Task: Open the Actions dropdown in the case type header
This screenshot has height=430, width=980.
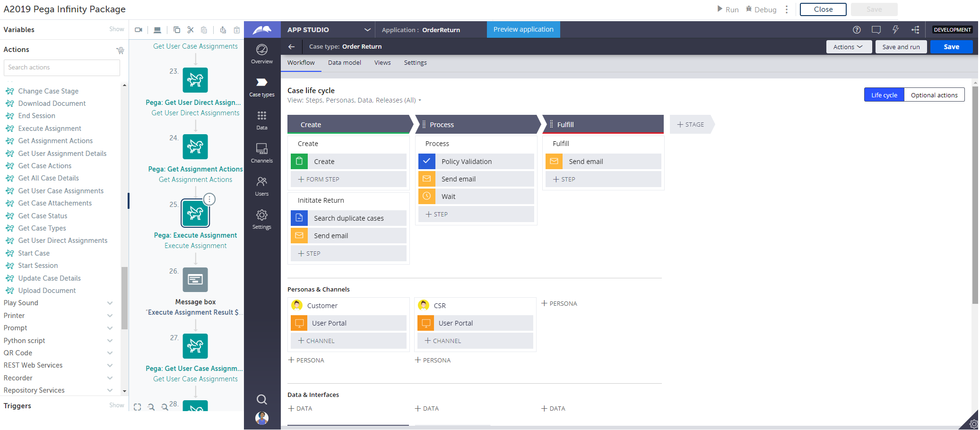Action: 849,47
